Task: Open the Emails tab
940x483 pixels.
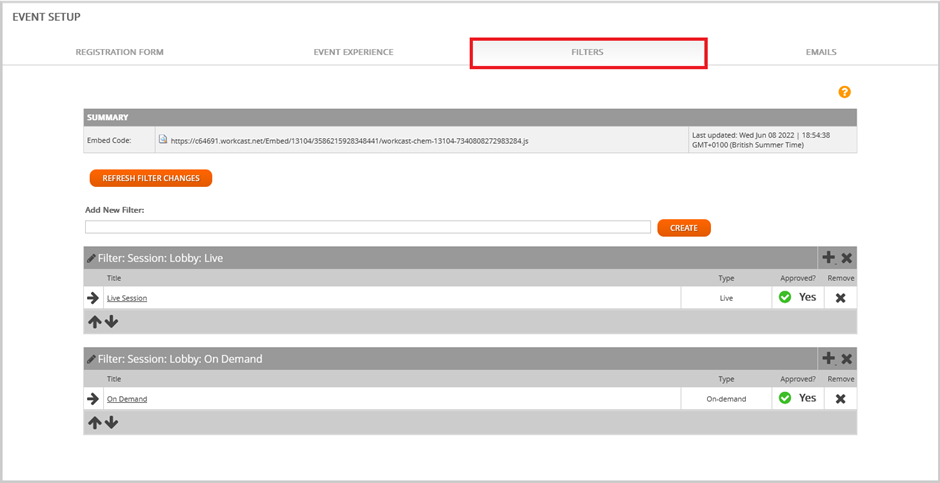Action: coord(821,52)
